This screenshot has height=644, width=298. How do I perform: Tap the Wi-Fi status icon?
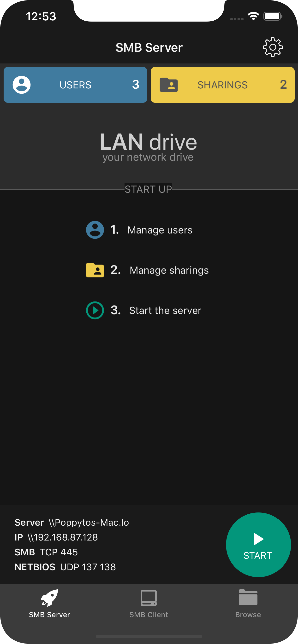pyautogui.click(x=253, y=17)
